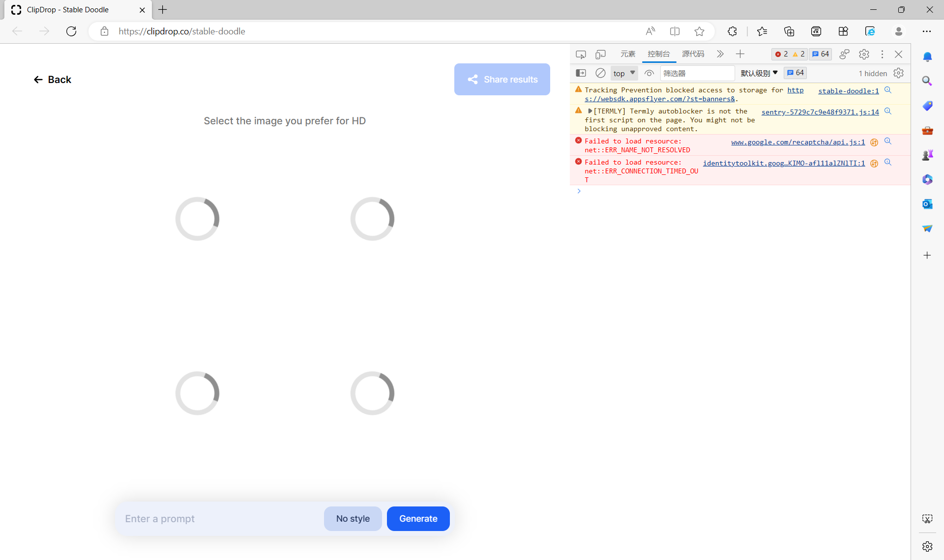This screenshot has height=560, width=944.
Task: Open the errors and warnings counter
Action: tap(790, 54)
